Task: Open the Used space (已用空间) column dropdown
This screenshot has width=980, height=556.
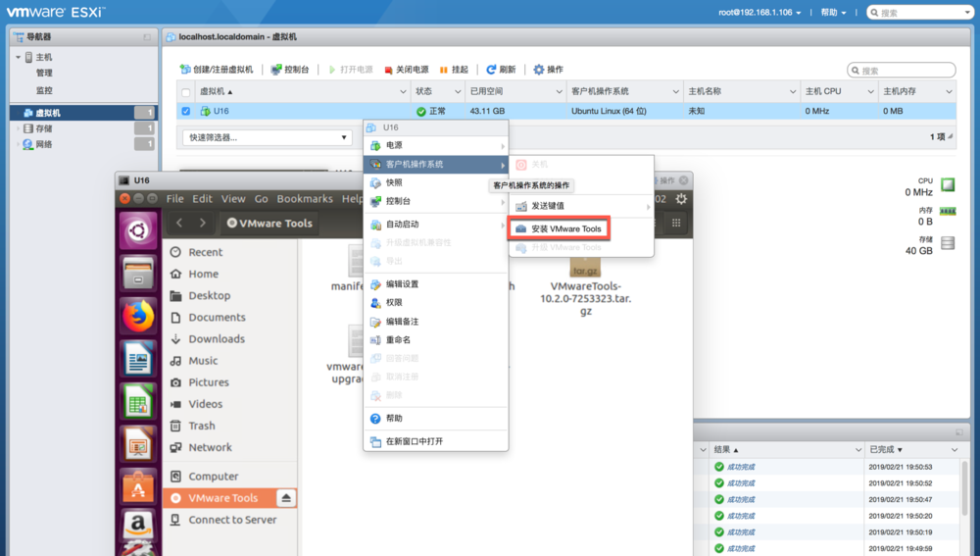Action: [559, 92]
